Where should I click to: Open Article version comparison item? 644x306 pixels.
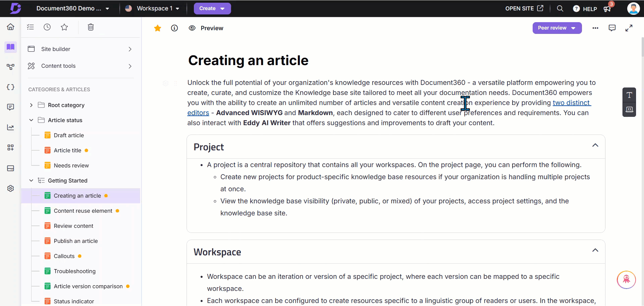tap(88, 286)
